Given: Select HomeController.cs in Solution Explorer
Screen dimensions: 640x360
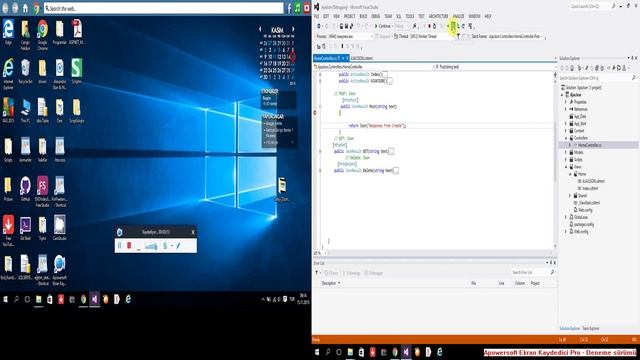Looking at the screenshot, I should click(x=590, y=145).
